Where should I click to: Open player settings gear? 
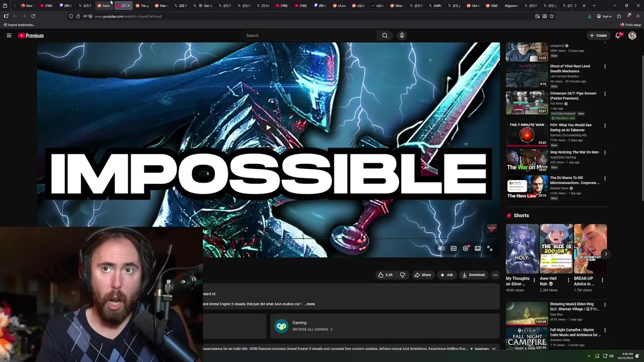[465, 248]
